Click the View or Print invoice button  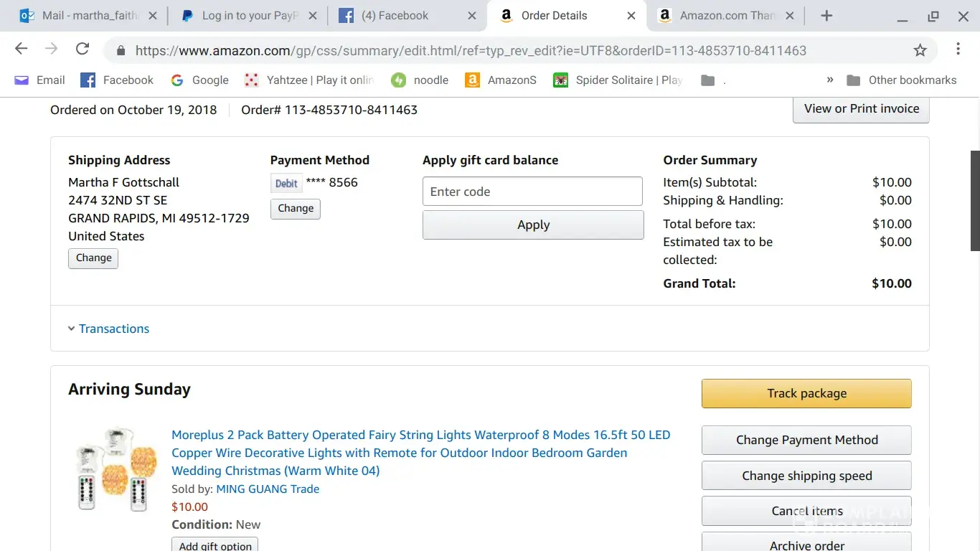[x=861, y=109]
